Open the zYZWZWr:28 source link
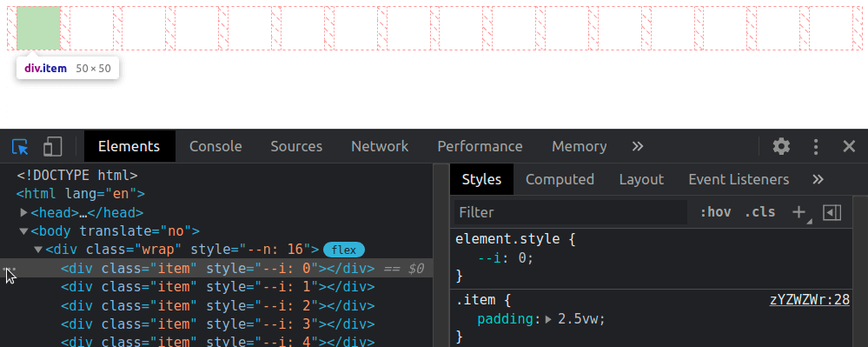Viewport: 868px width, 347px height. coord(809,300)
